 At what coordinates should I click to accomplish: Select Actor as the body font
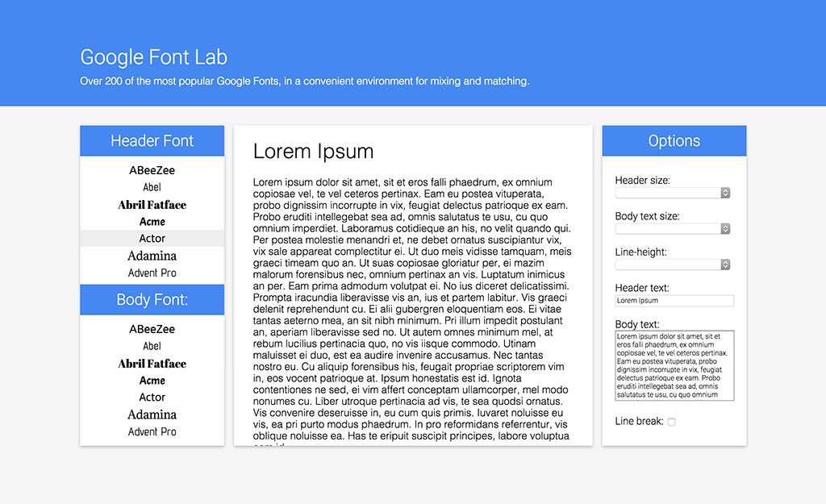152,397
